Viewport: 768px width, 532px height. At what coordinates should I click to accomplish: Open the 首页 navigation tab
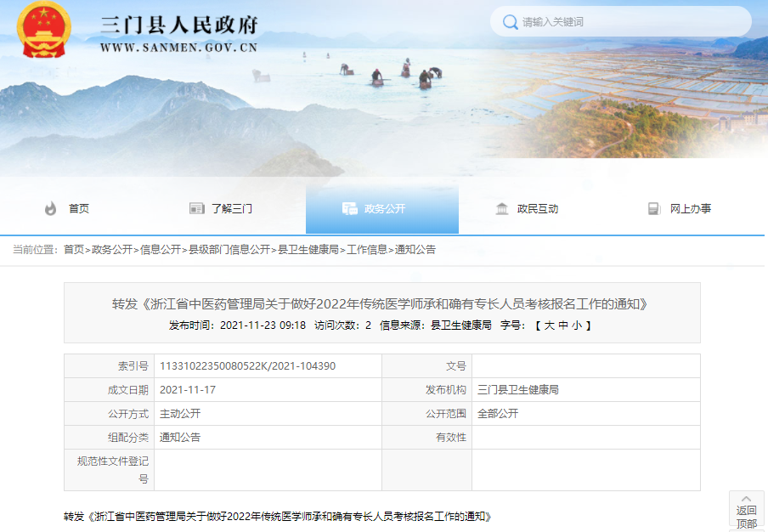[x=79, y=209]
